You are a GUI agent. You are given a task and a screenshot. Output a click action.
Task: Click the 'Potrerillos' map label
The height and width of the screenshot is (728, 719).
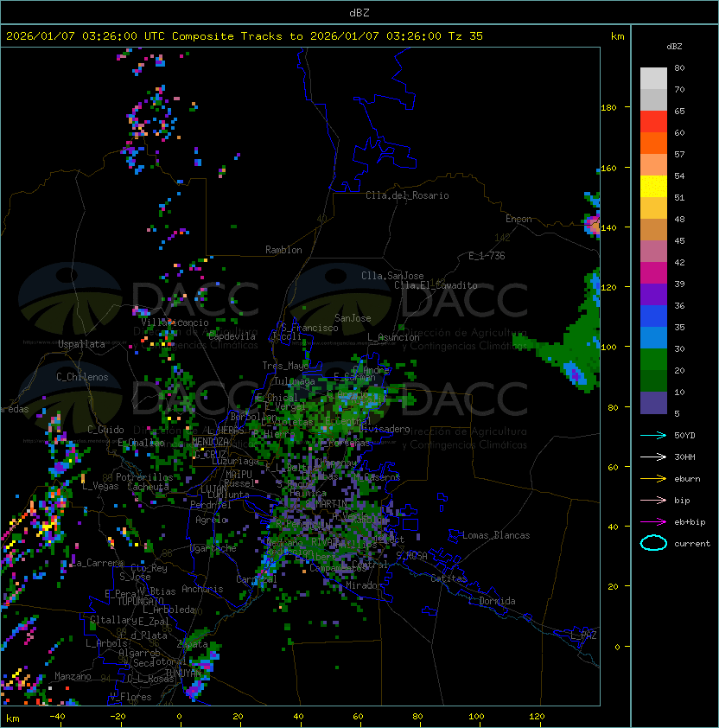(144, 477)
